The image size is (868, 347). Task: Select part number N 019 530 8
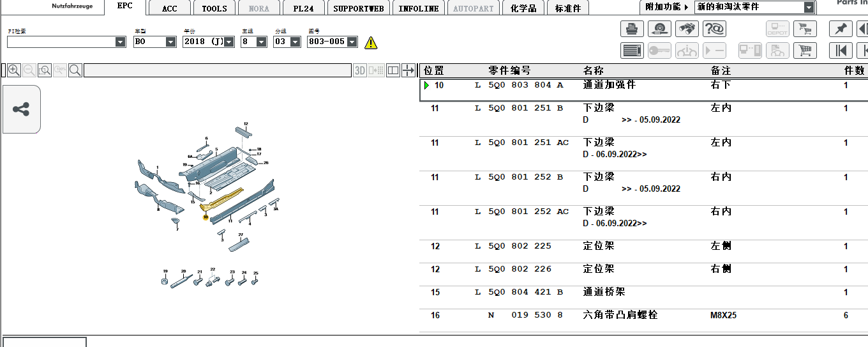point(526,315)
